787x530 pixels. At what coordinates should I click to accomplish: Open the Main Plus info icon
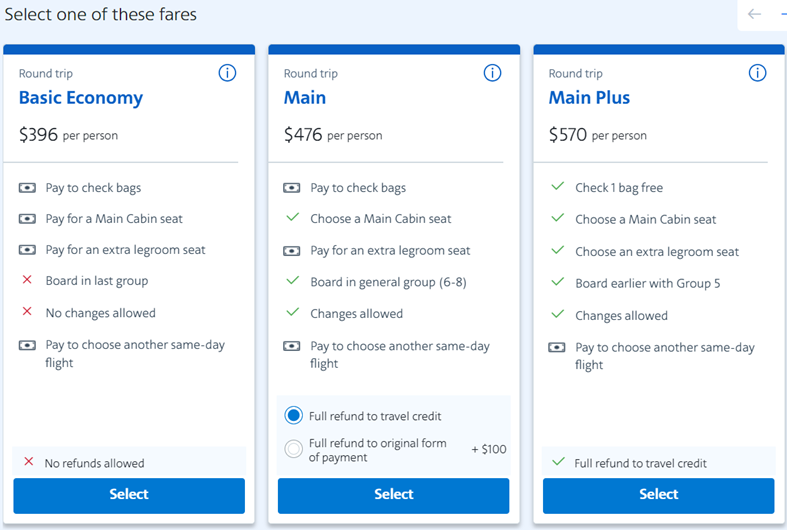[x=757, y=73]
